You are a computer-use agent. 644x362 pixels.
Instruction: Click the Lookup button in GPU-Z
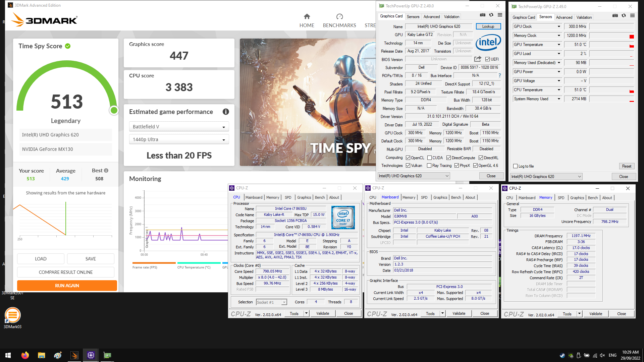click(x=488, y=26)
